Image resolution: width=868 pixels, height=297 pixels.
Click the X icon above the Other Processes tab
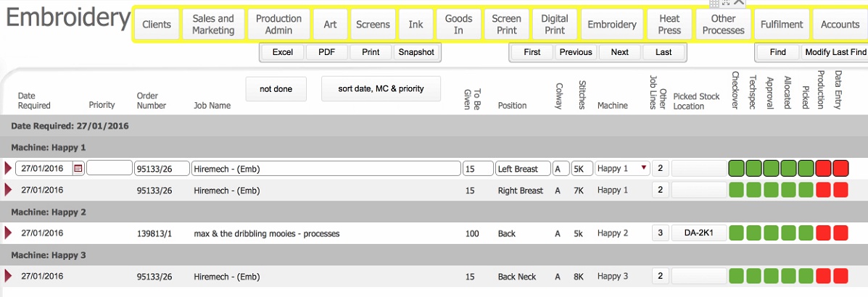(x=738, y=4)
